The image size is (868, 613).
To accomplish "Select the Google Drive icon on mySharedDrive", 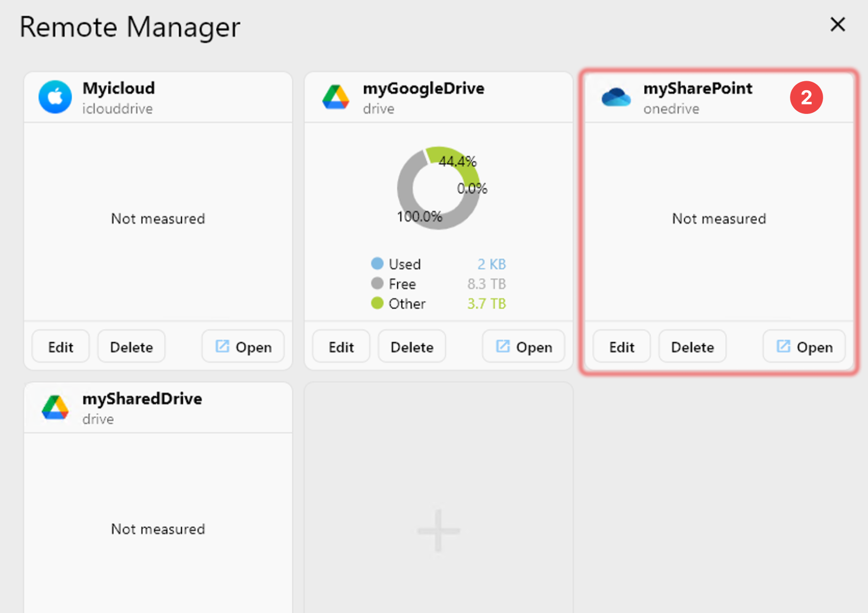I will tap(55, 407).
